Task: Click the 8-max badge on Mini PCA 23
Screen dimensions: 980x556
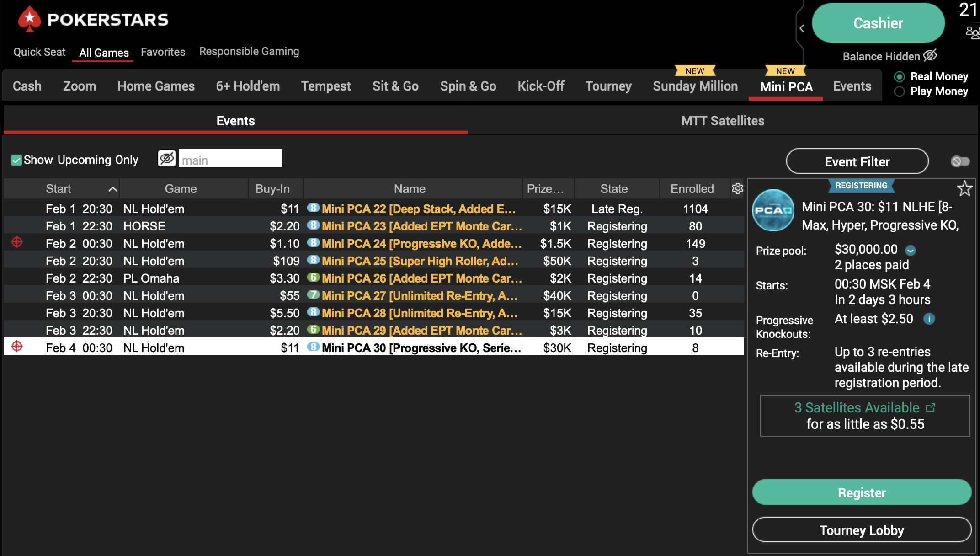Action: click(x=313, y=225)
